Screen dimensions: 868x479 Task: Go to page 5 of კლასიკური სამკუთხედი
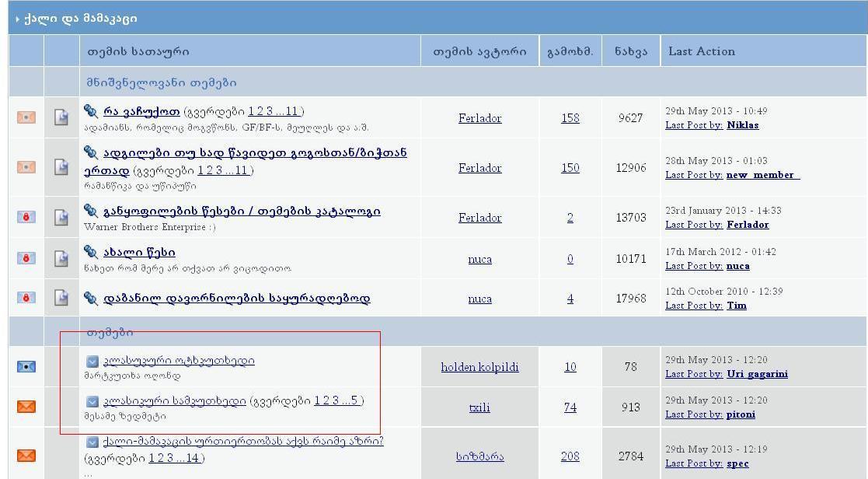click(354, 400)
